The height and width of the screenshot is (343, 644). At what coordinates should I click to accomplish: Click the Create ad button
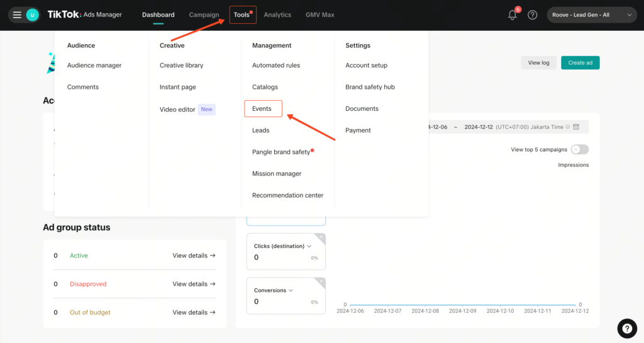580,63
